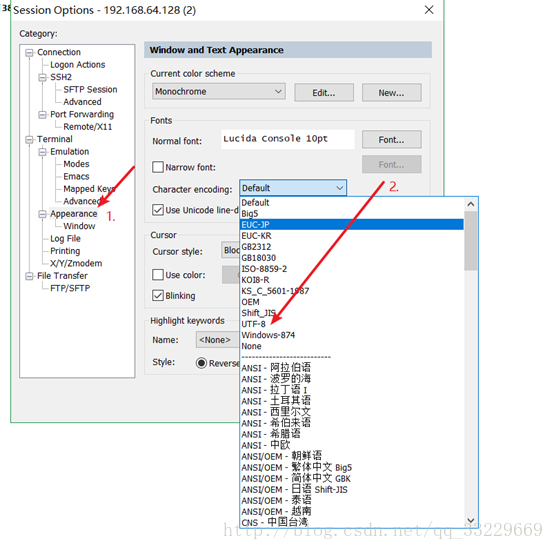Screen dimensions: 554x550
Task: Choose ANSI - 中欧 encoding
Action: point(352,445)
